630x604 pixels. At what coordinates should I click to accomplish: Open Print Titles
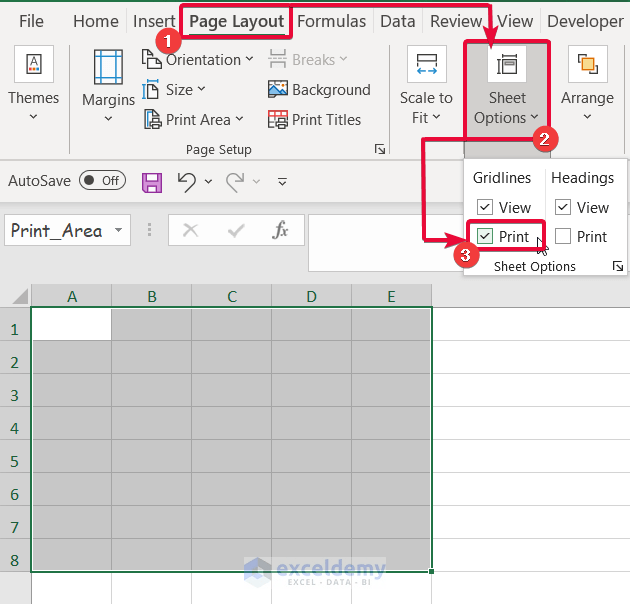pos(314,119)
